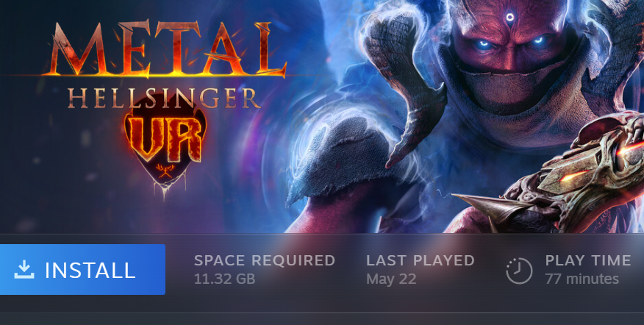Image resolution: width=644 pixels, height=325 pixels.
Task: Select the SPACE REQUIRED label
Action: 265,260
